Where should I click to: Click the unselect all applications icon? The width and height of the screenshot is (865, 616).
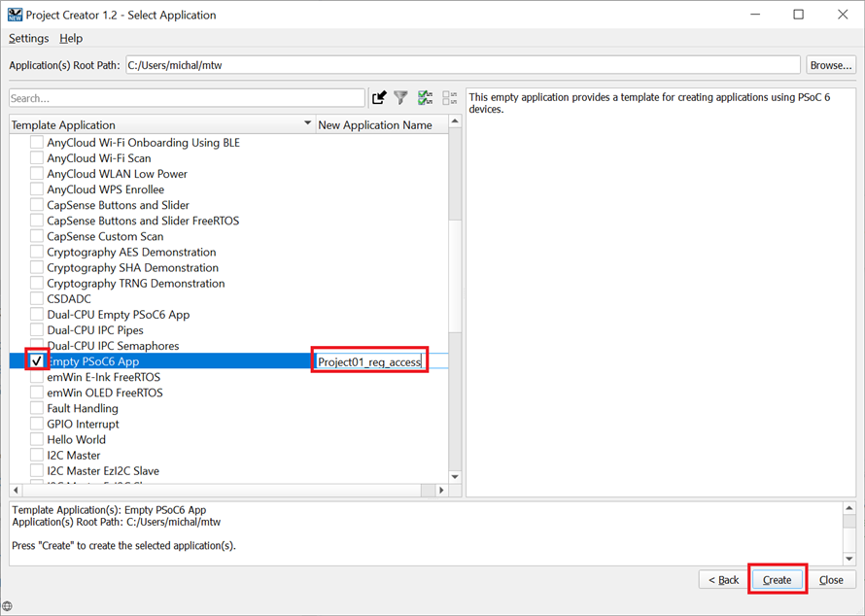450,98
